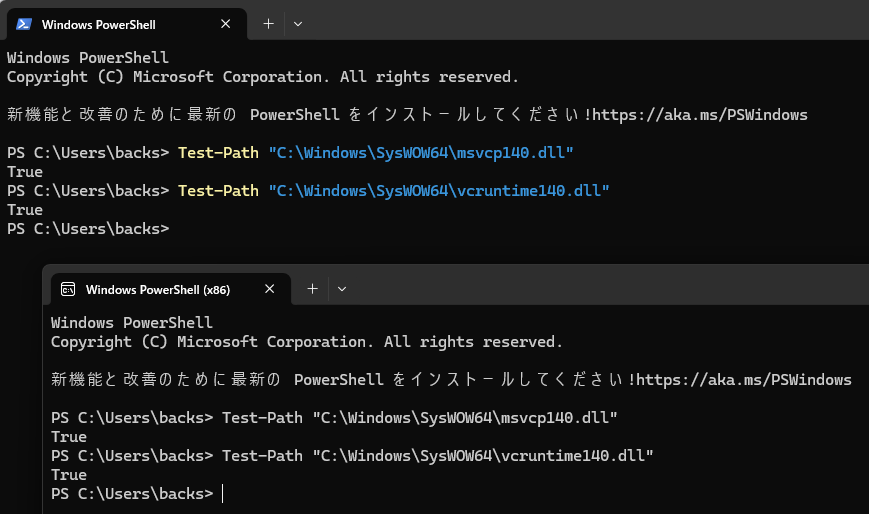
Task: Click the msvcp140.dll path string in top window
Action: [421, 153]
